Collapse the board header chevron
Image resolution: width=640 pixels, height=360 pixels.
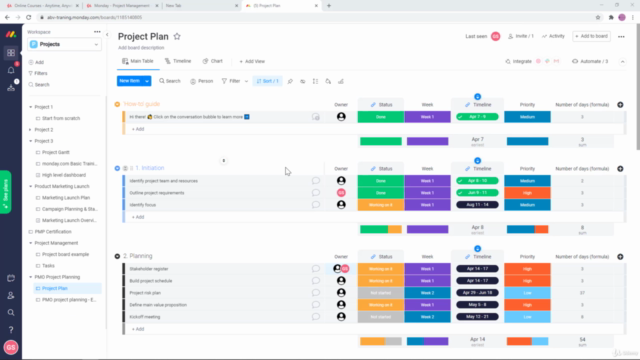(622, 62)
